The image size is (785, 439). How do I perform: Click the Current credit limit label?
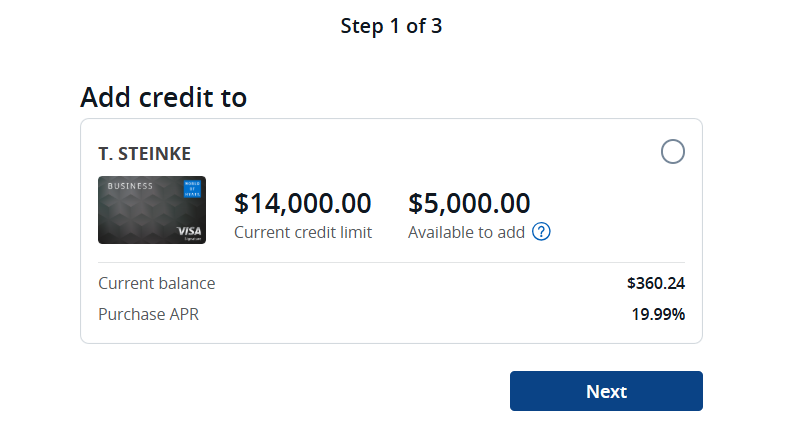tap(303, 232)
